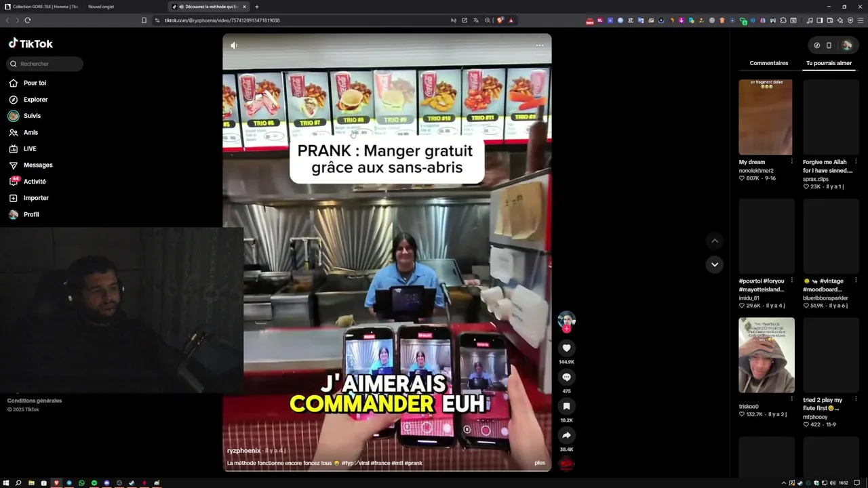Image resolution: width=868 pixels, height=488 pixels.
Task: Open options for '#vintage #moodboard' video
Action: tap(856, 280)
